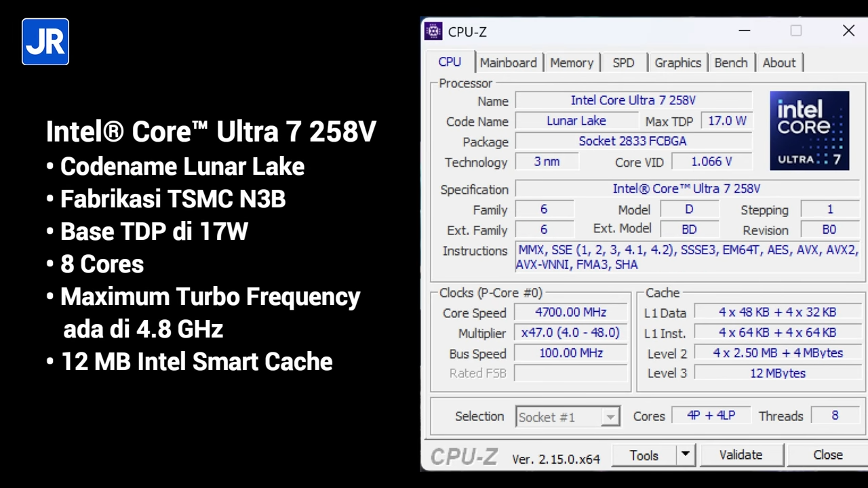Click the Level 2 cache value
Image resolution: width=868 pixels, height=488 pixels.
tap(777, 353)
